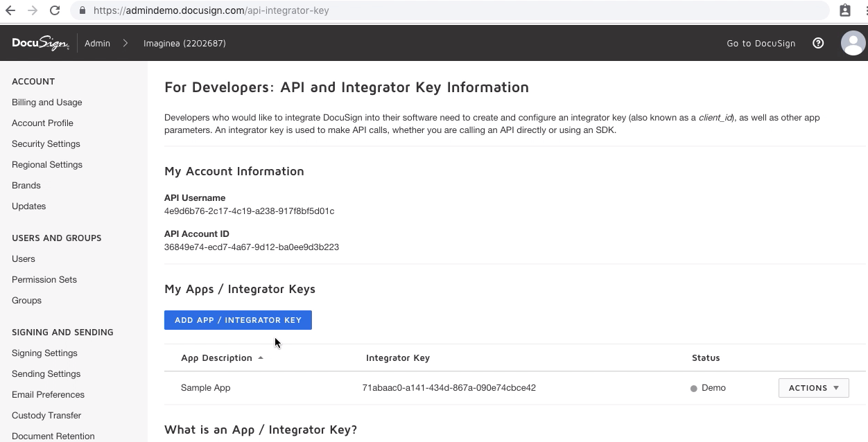Click the Go to DocuSign link

click(x=761, y=43)
